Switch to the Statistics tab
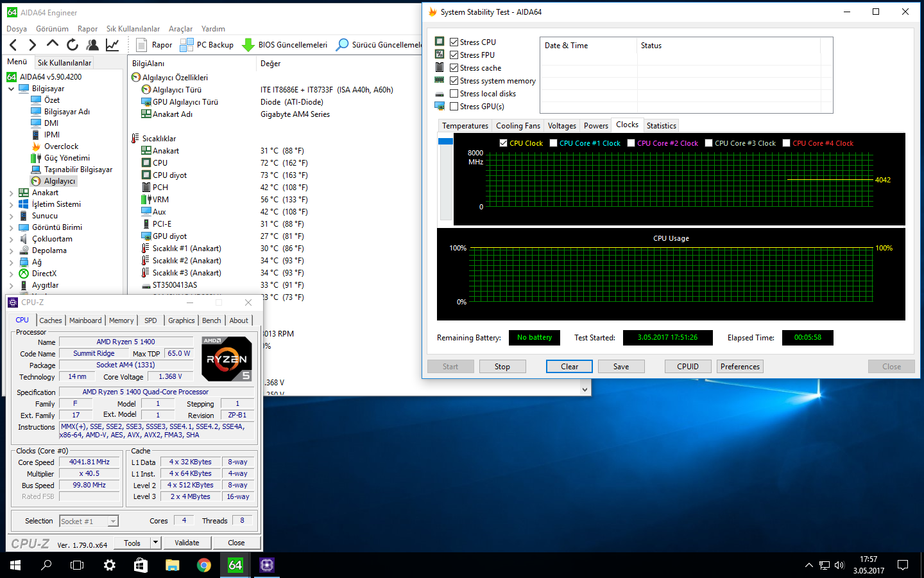Viewport: 924px width, 578px height. (662, 126)
